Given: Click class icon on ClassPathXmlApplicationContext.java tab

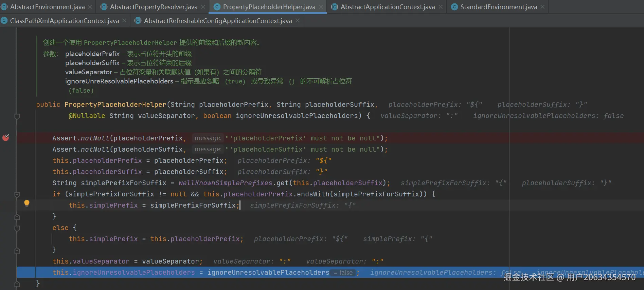Looking at the screenshot, I should pos(4,21).
